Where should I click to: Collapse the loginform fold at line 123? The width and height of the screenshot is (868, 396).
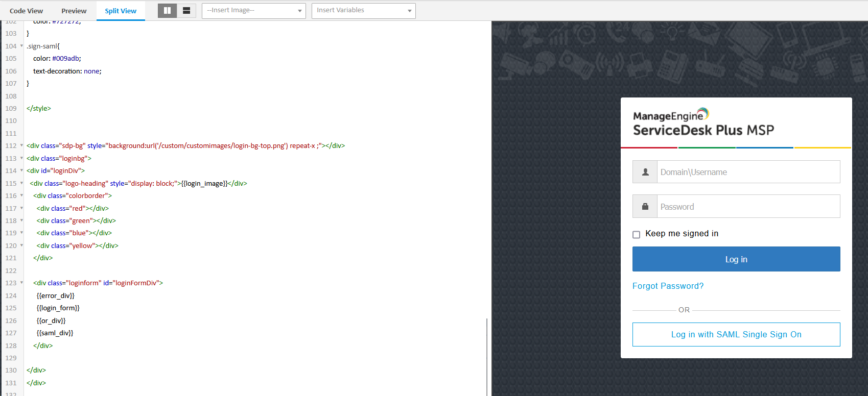pos(21,283)
